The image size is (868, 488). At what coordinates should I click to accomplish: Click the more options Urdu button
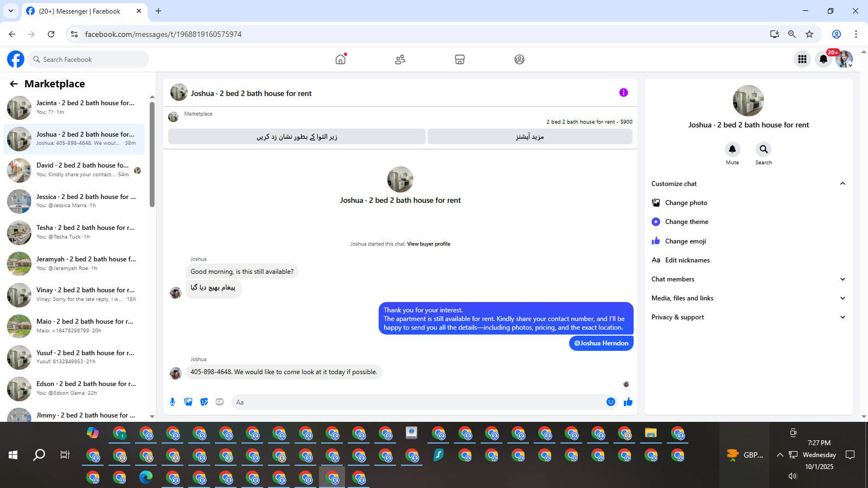pyautogui.click(x=530, y=137)
